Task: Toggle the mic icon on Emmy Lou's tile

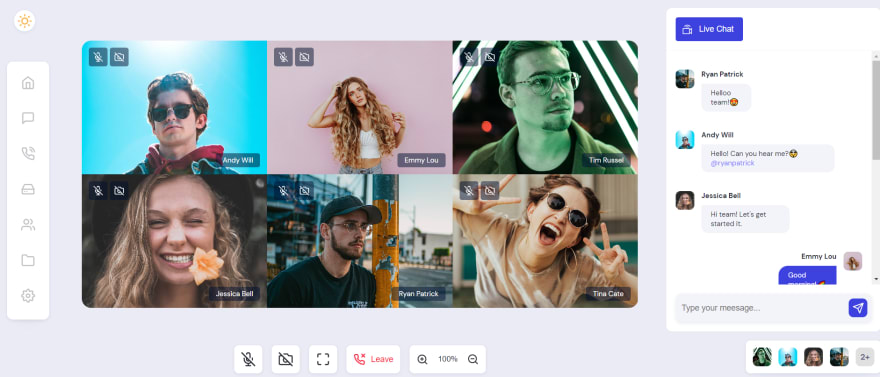Action: [x=283, y=57]
